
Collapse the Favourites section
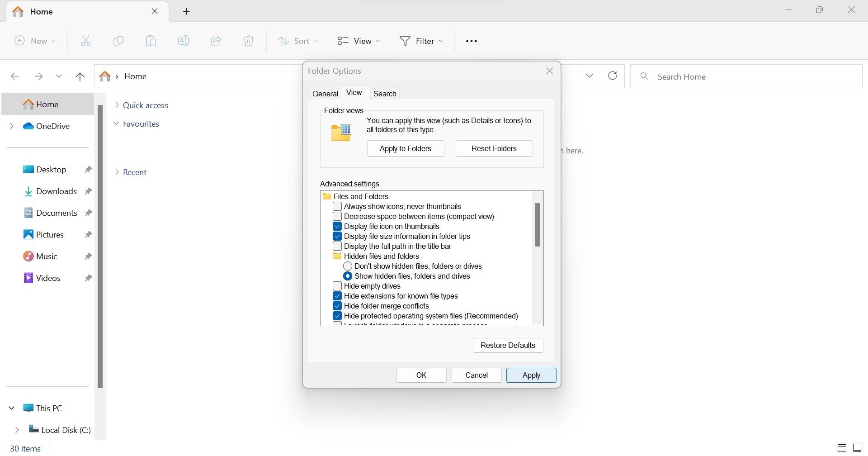(117, 123)
